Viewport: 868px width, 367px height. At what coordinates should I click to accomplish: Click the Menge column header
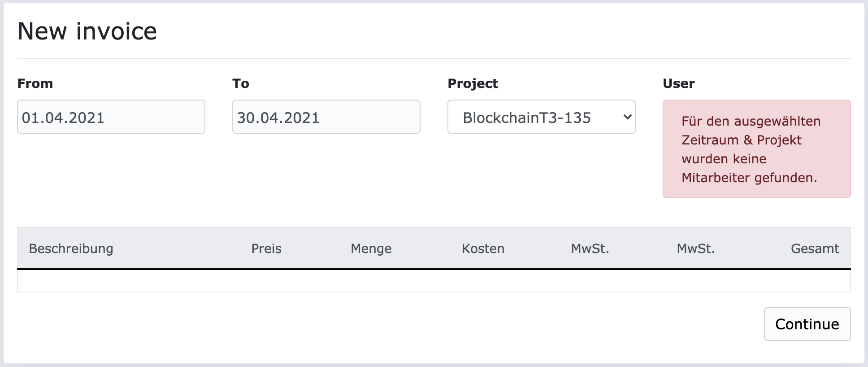(371, 249)
